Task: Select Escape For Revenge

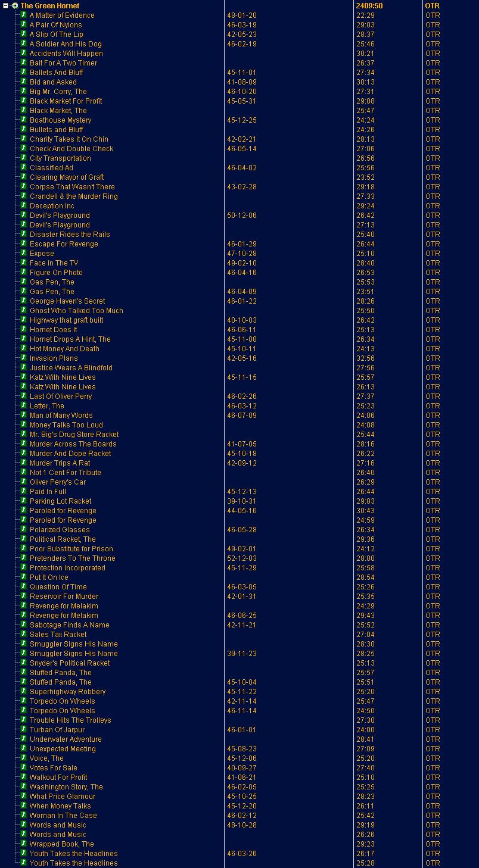Action: (x=64, y=244)
